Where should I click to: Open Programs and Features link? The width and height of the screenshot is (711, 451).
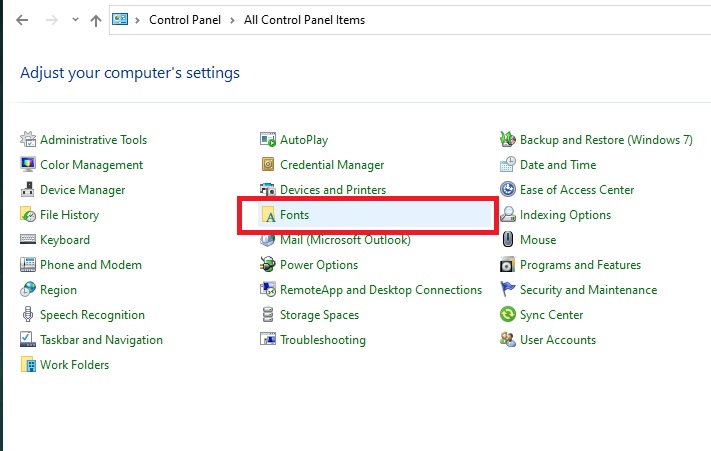[580, 264]
